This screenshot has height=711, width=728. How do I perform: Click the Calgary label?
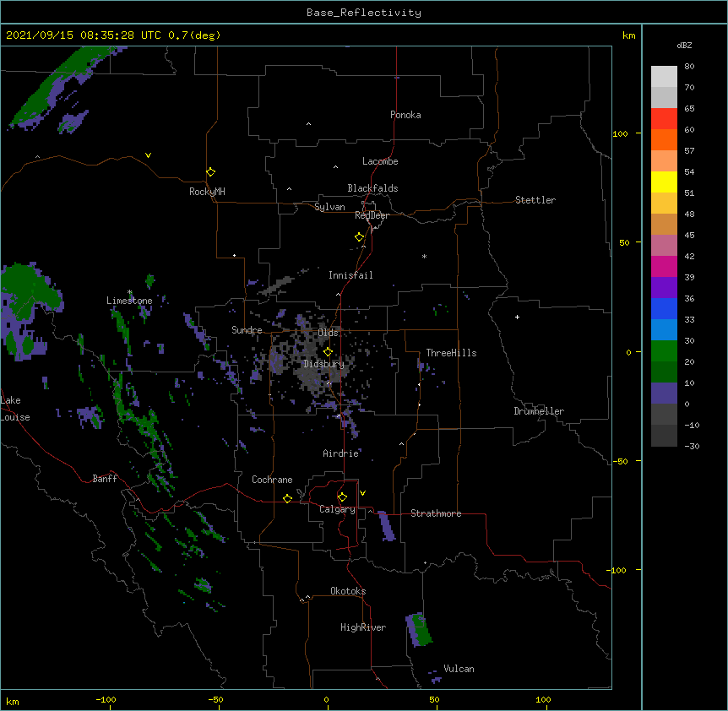pyautogui.click(x=337, y=509)
